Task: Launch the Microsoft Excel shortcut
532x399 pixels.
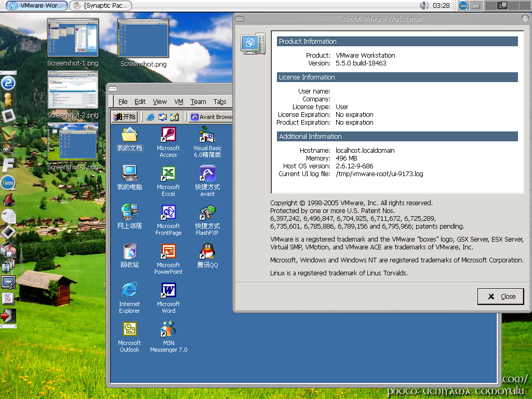Action: tap(168, 181)
